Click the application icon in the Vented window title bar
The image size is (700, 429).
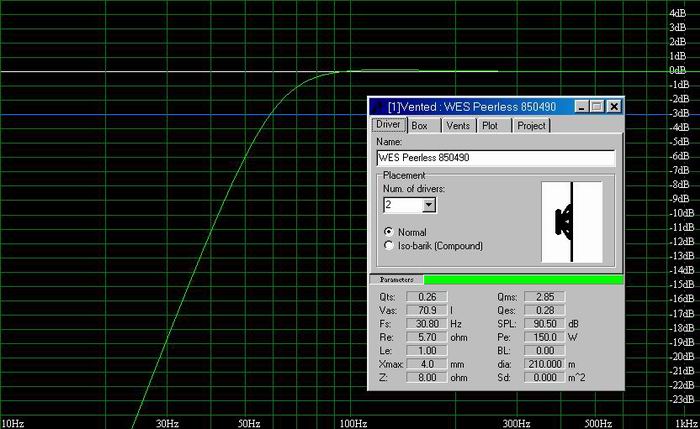click(378, 107)
